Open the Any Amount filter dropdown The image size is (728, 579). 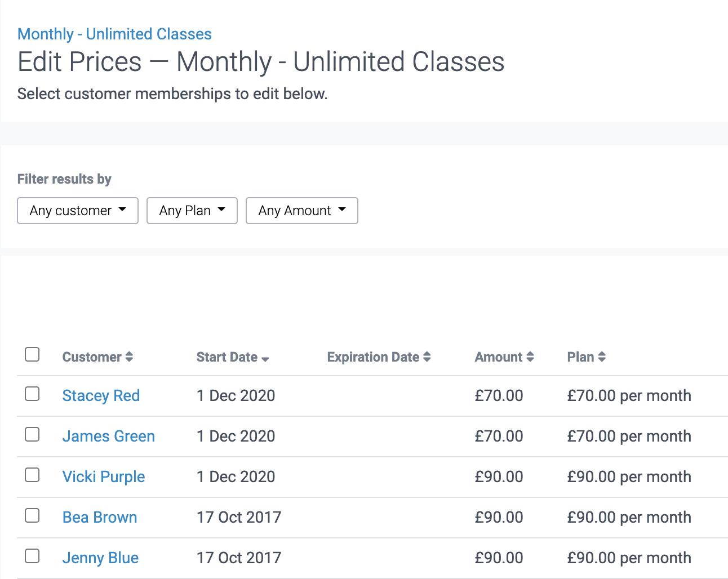click(301, 210)
